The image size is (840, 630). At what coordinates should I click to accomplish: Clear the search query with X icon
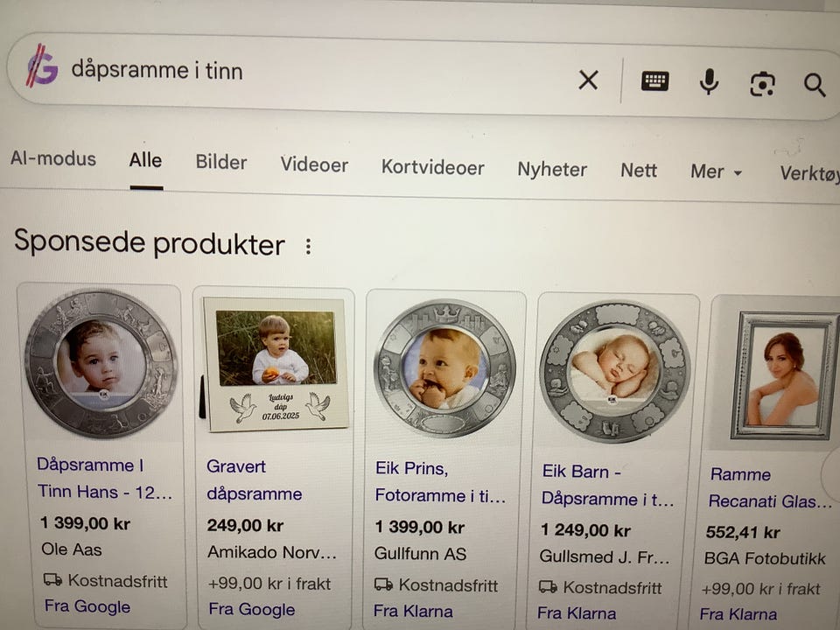click(588, 80)
